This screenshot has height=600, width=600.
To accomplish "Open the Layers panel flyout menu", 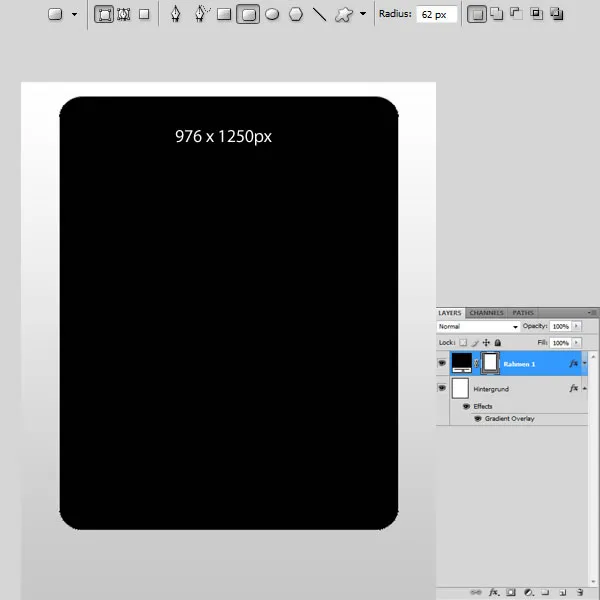I will point(592,313).
